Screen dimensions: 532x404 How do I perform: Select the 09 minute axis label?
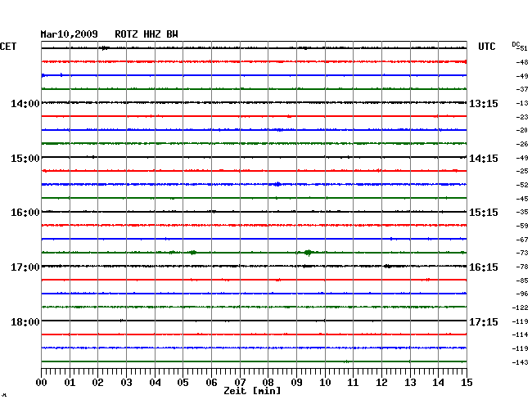[x=296, y=382]
